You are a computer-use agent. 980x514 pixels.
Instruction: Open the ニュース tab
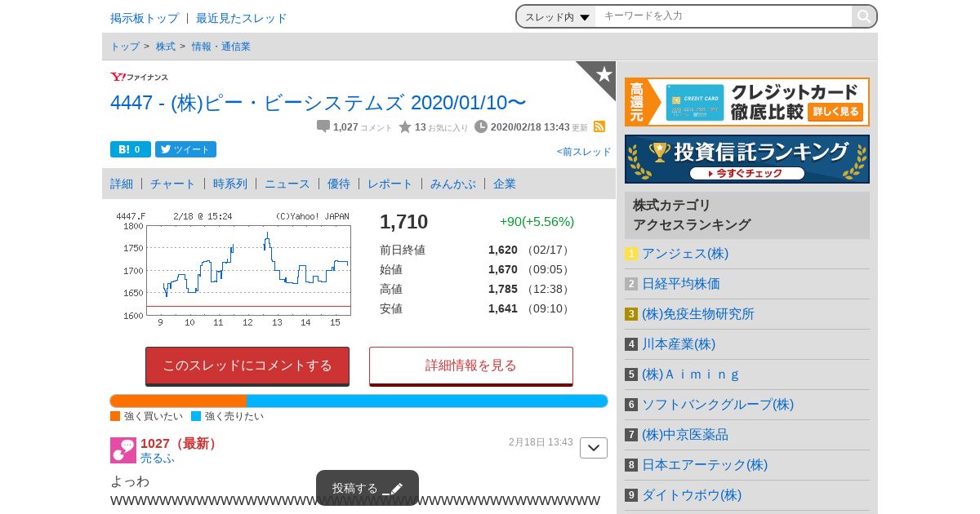(287, 184)
